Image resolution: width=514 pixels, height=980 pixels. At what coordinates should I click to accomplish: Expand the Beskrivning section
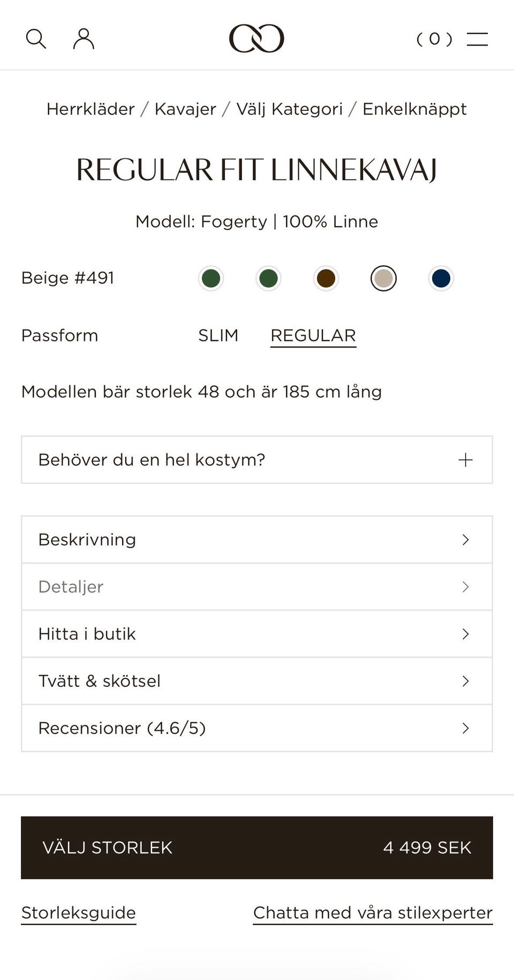click(x=257, y=540)
